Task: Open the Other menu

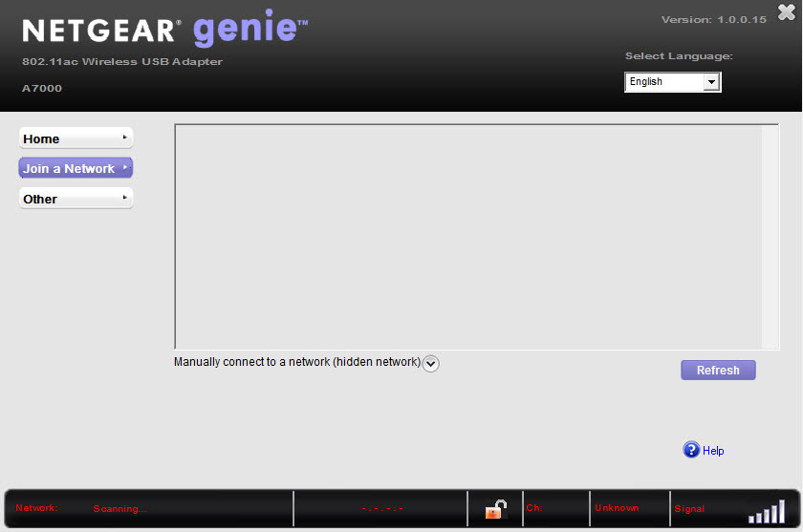Action: point(76,199)
